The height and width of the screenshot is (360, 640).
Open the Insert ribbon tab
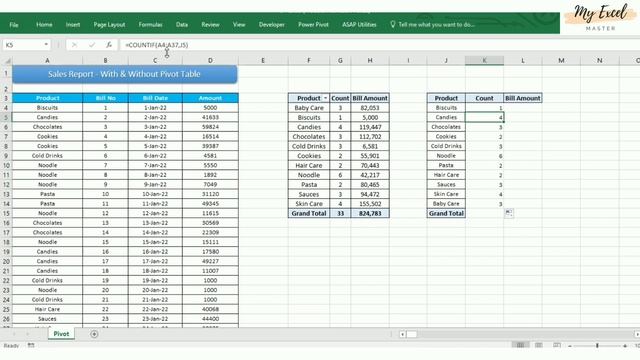73,24
